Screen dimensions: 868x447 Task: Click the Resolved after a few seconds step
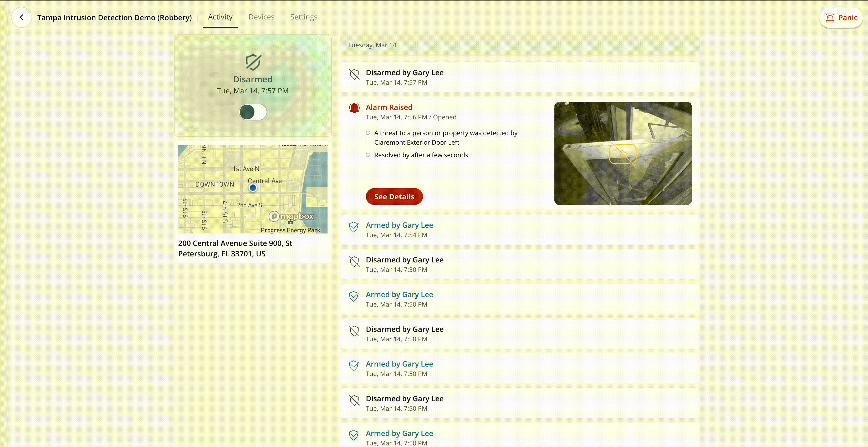[421, 155]
